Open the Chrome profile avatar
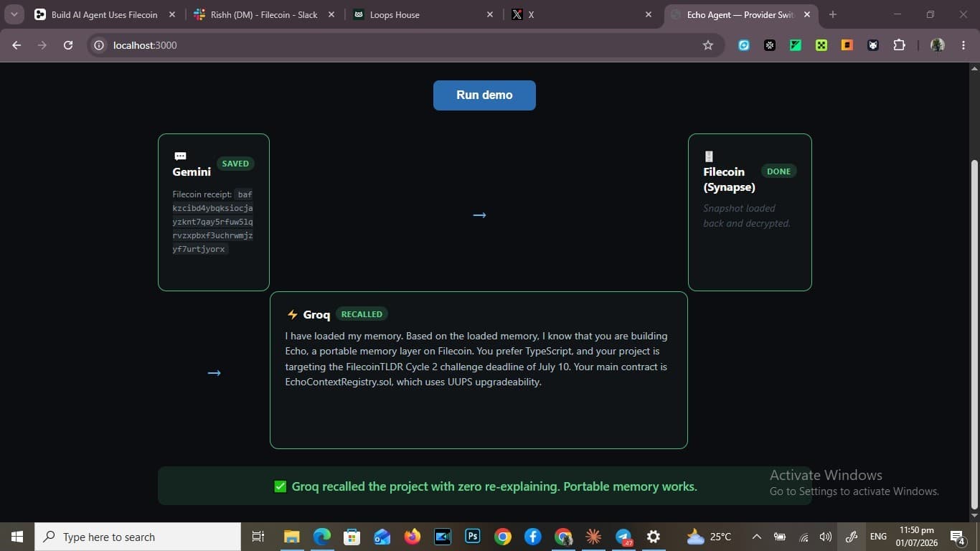980x551 pixels. click(x=937, y=45)
